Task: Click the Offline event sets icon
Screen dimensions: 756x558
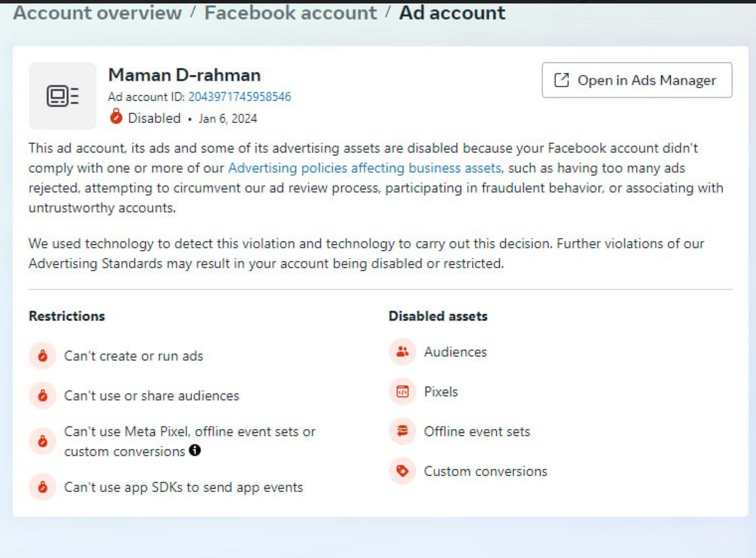Action: (x=402, y=431)
